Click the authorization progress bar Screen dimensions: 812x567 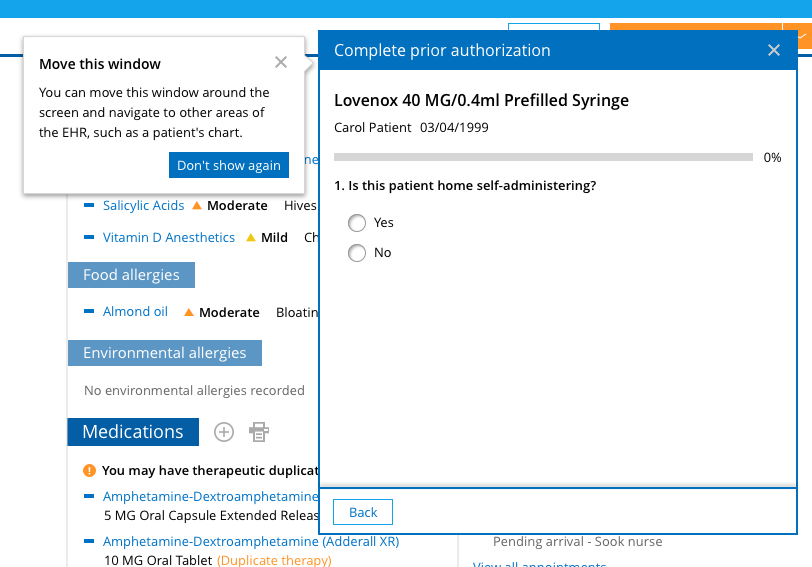coord(543,157)
